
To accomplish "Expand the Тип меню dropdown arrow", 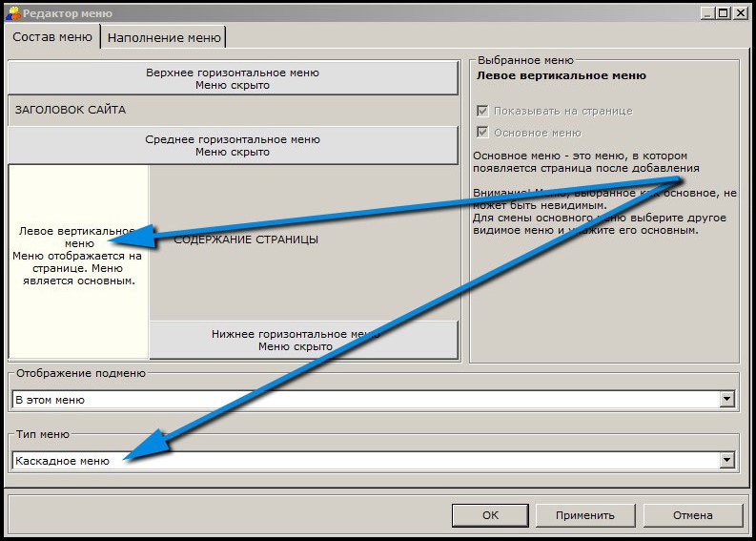I will coord(727,461).
